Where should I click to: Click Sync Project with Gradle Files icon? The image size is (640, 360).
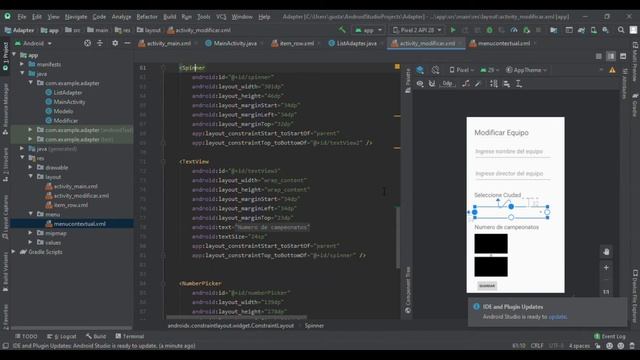[x=581, y=30]
